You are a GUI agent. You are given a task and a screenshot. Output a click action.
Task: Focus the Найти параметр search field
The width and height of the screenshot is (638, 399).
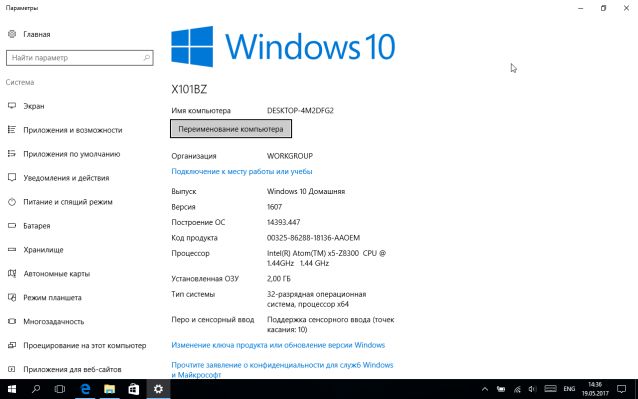[x=80, y=58]
